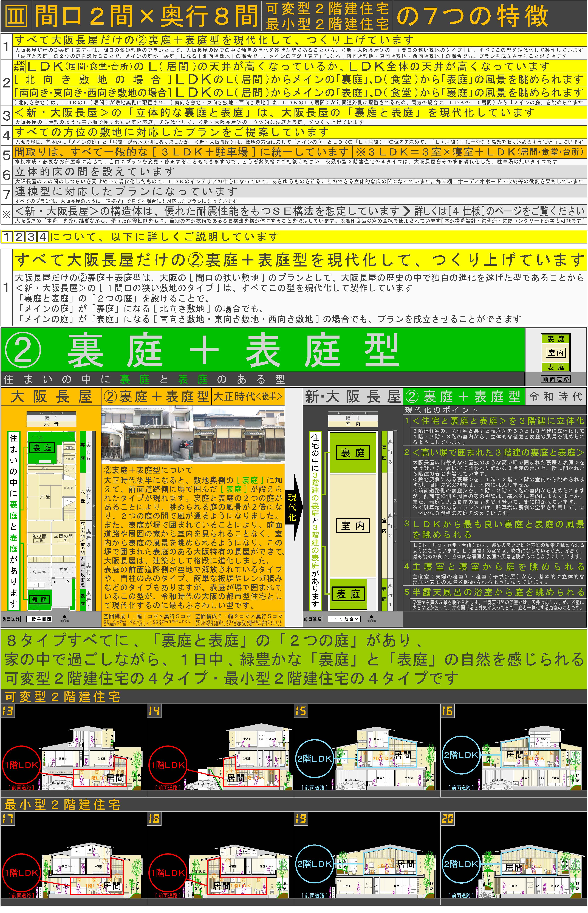Click the ※ symbol at the feature list bottom
Viewport: 588px width, 913px height.
pyautogui.click(x=7, y=214)
